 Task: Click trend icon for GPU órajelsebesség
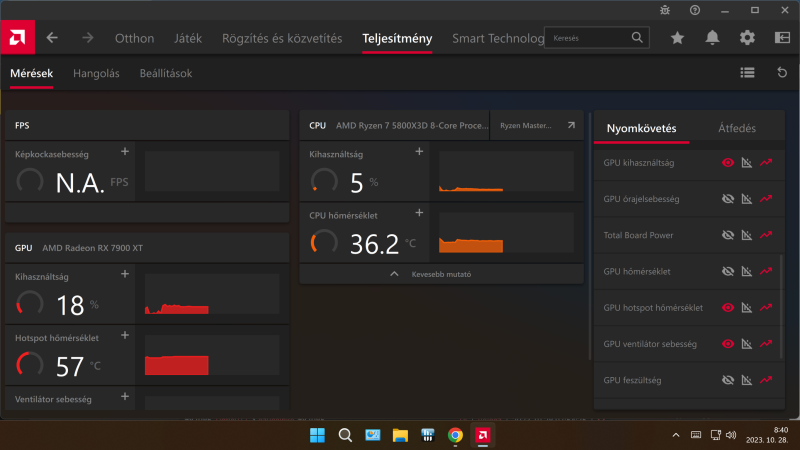[766, 199]
